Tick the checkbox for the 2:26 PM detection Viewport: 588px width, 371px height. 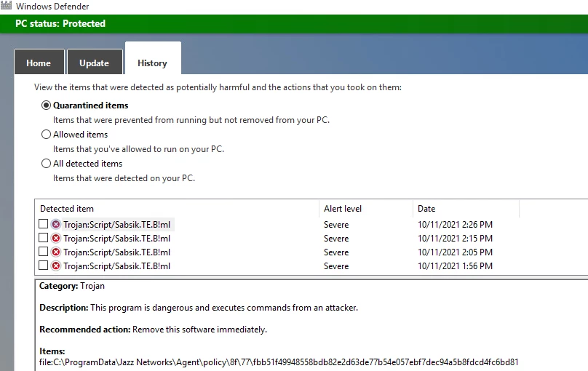tap(43, 224)
